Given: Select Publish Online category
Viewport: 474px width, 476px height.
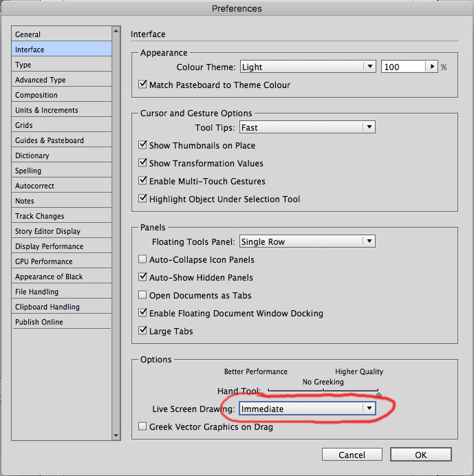Looking at the screenshot, I should pyautogui.click(x=62, y=322).
